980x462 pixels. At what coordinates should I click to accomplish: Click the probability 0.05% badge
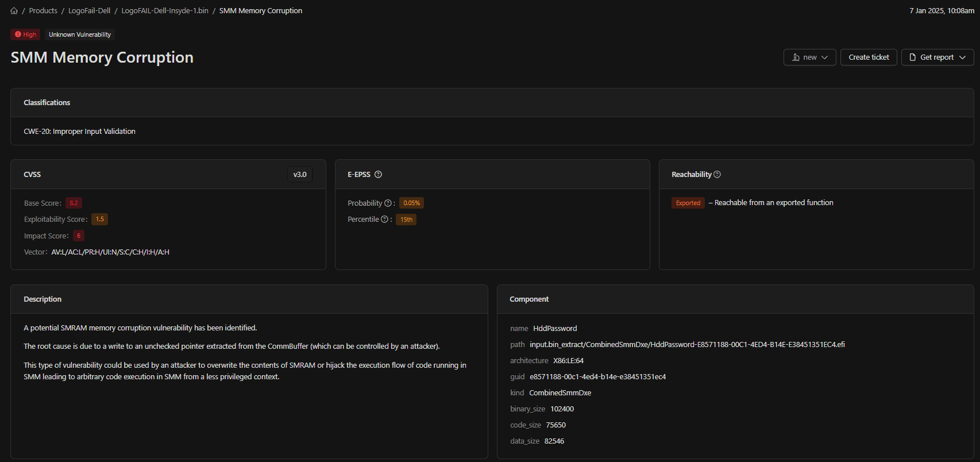(411, 203)
